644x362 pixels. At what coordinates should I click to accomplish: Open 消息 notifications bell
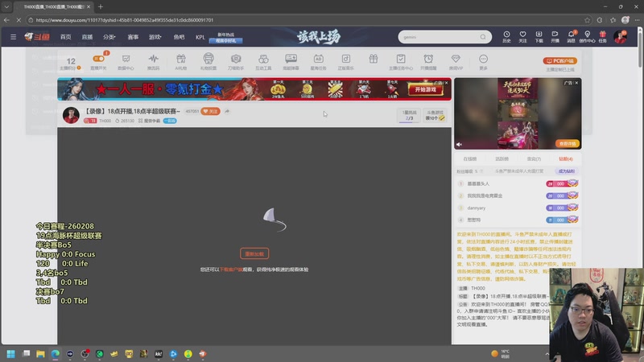[571, 36]
